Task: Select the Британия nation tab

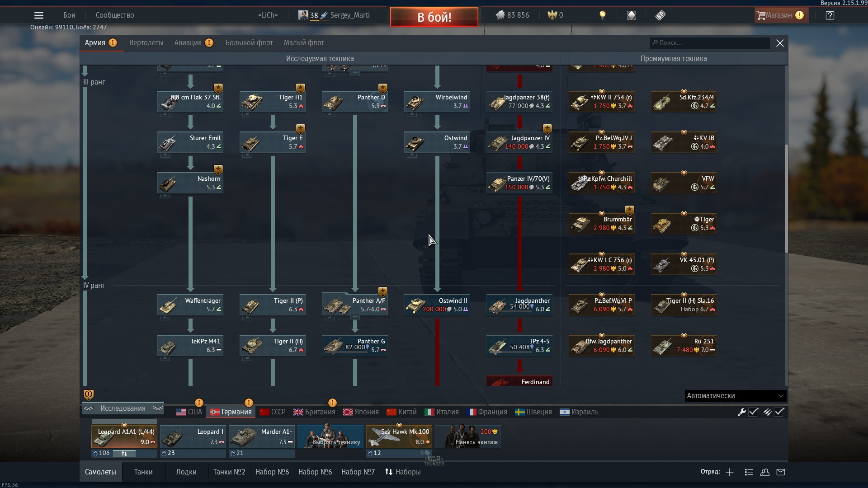Action: [x=314, y=412]
